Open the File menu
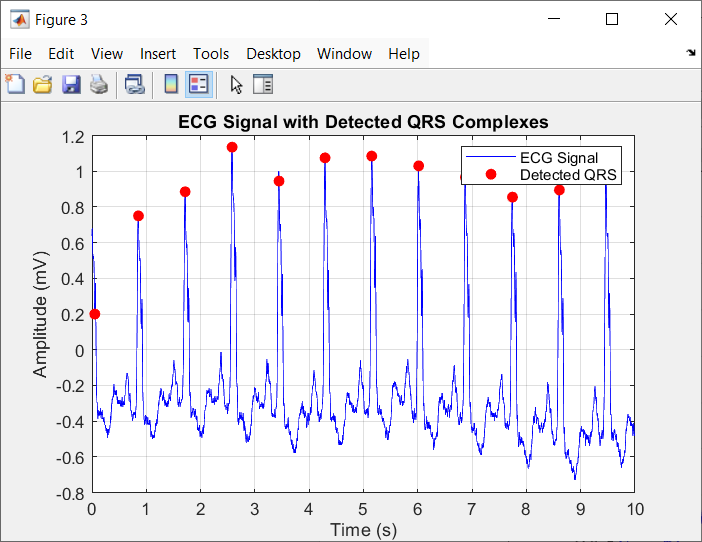The image size is (702, 542). (x=20, y=54)
